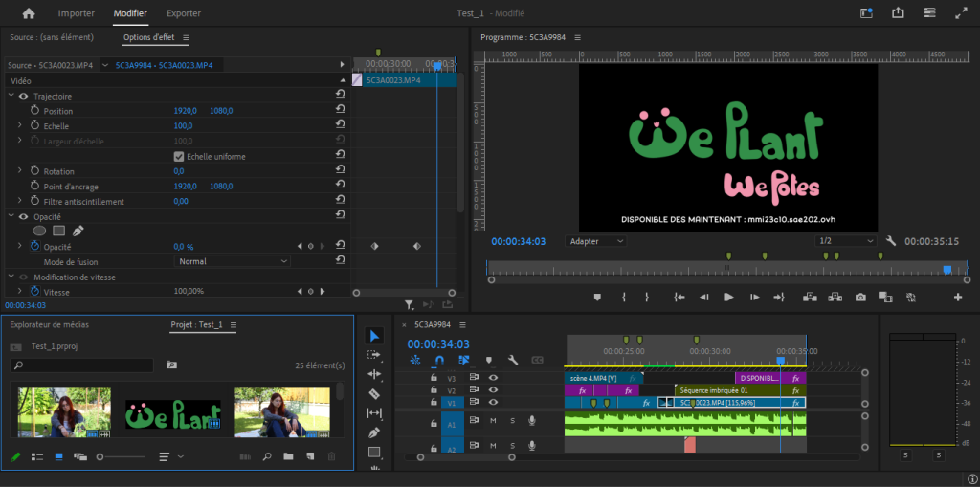This screenshot has width=980, height=487.
Task: Toggle lock for track V1
Action: (x=433, y=403)
